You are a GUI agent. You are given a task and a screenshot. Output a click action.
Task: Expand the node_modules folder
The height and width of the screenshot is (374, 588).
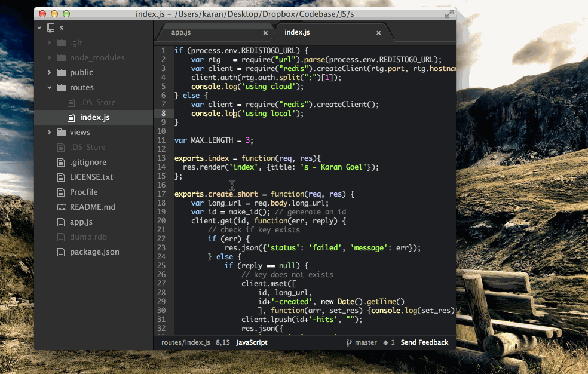49,58
